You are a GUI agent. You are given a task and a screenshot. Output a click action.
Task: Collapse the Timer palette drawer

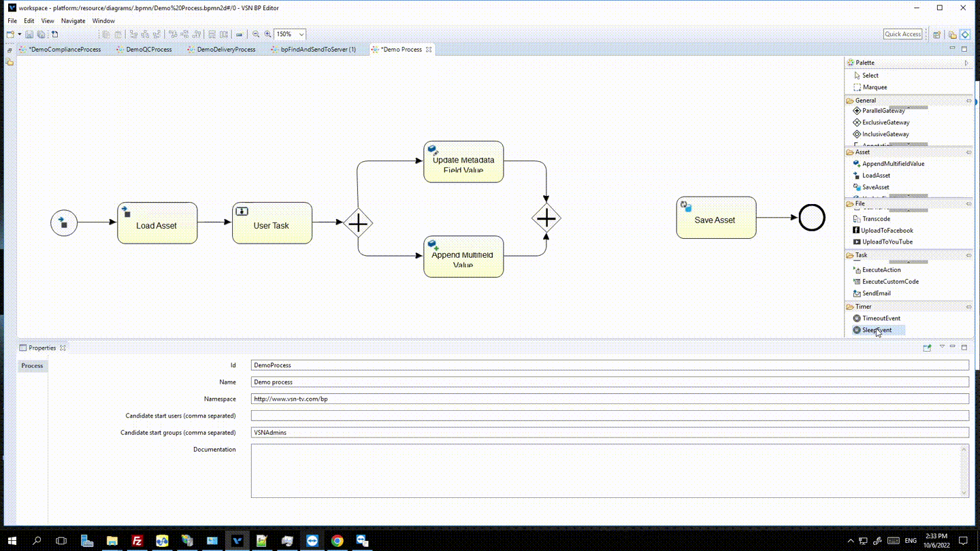(x=968, y=307)
